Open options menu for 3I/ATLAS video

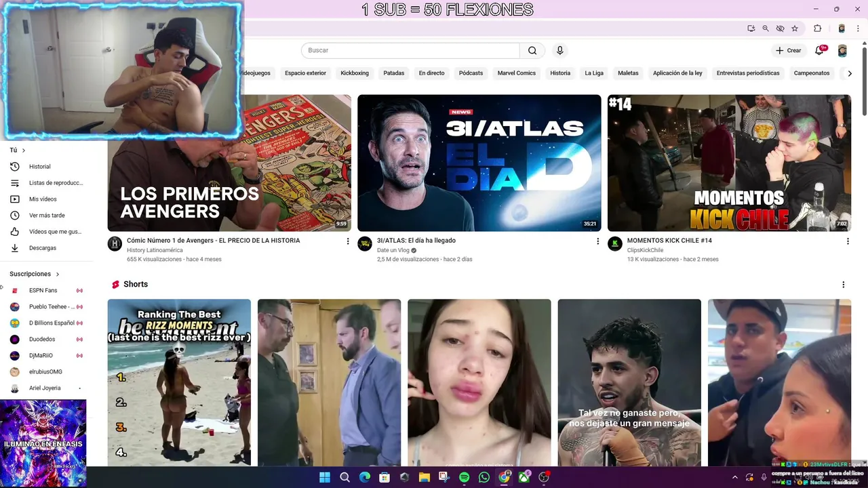(x=597, y=241)
